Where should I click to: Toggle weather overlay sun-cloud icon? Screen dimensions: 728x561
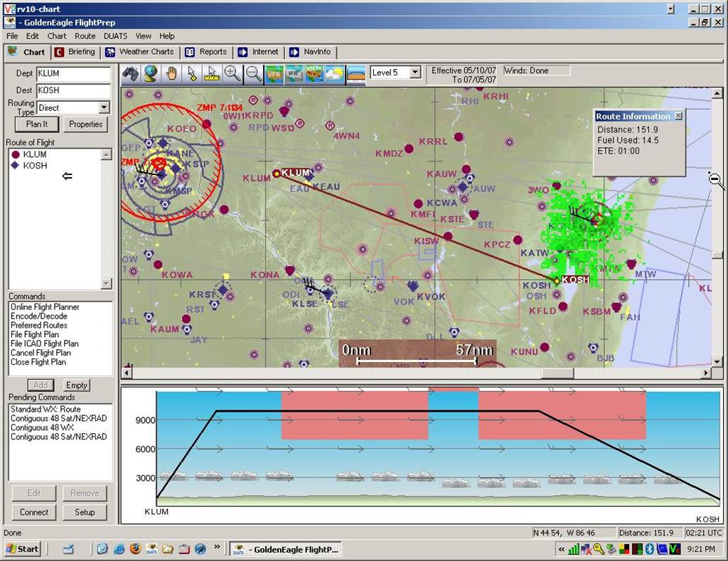[x=335, y=74]
